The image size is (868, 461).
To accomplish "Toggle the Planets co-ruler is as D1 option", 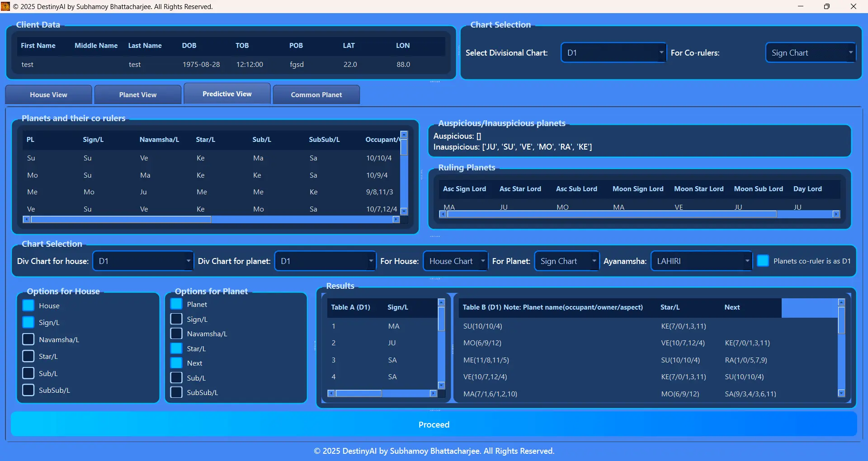I will click(x=763, y=261).
